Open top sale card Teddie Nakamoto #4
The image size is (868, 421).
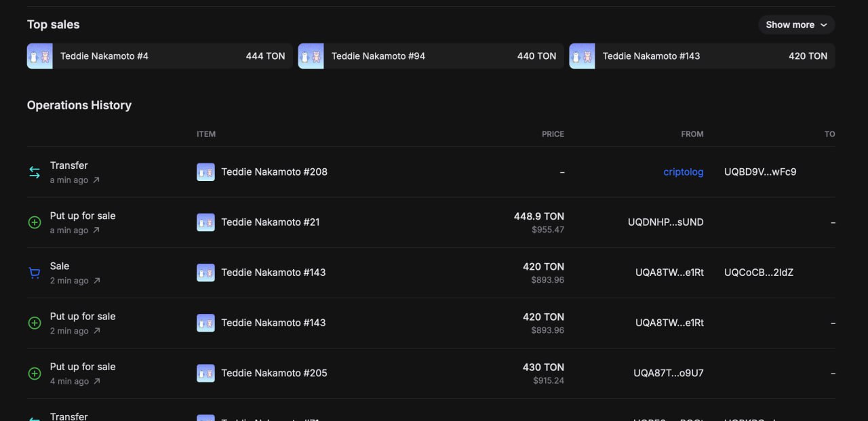click(159, 56)
